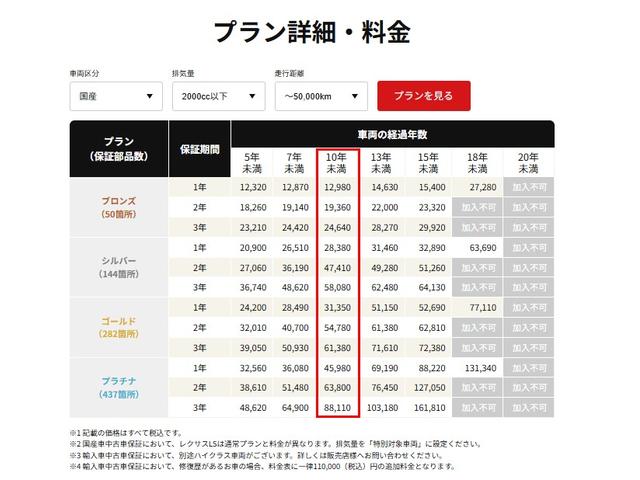Expand the 排気量 dropdown showing 2000cc以下
The width and height of the screenshot is (640, 480).
coord(219,96)
